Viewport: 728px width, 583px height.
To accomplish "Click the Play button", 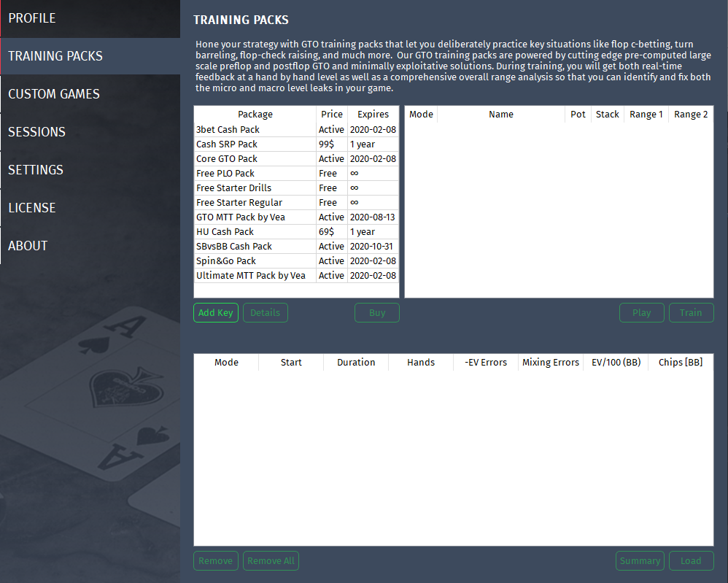I will [642, 312].
